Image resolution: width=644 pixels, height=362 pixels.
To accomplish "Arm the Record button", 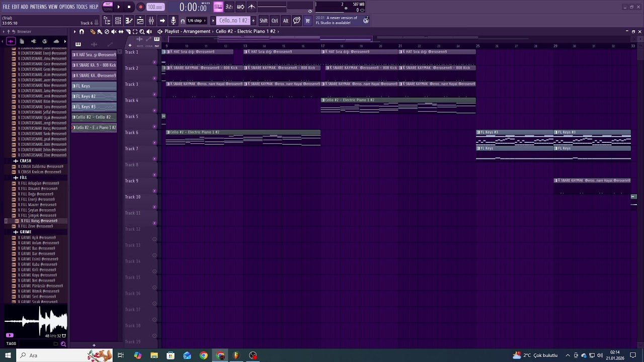I will 140,7.
